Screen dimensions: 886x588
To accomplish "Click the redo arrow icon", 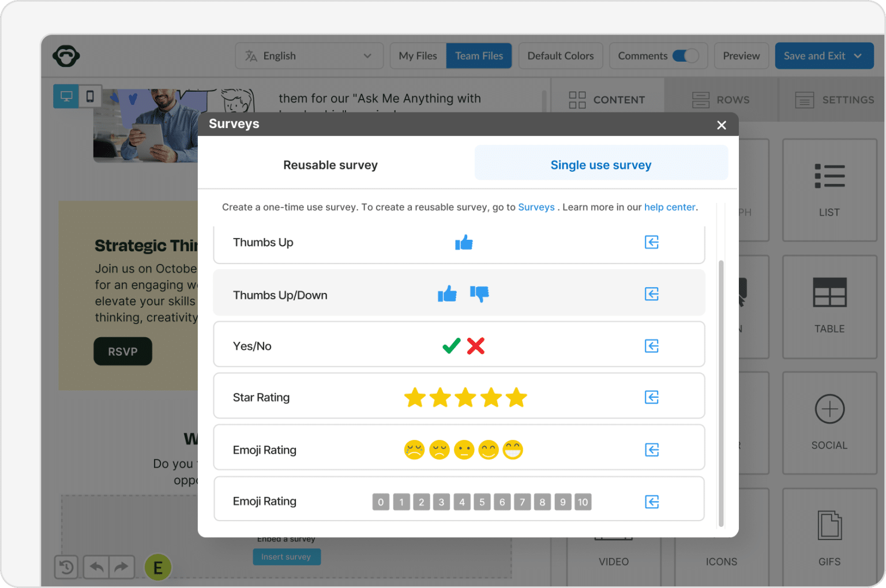I will tap(122, 567).
